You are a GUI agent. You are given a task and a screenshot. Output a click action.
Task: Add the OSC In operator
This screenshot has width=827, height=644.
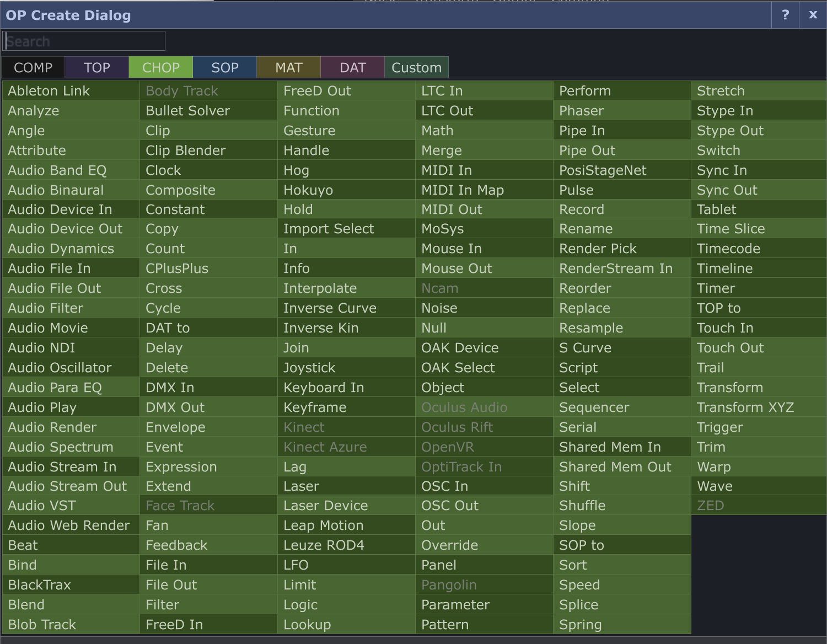pyautogui.click(x=484, y=486)
